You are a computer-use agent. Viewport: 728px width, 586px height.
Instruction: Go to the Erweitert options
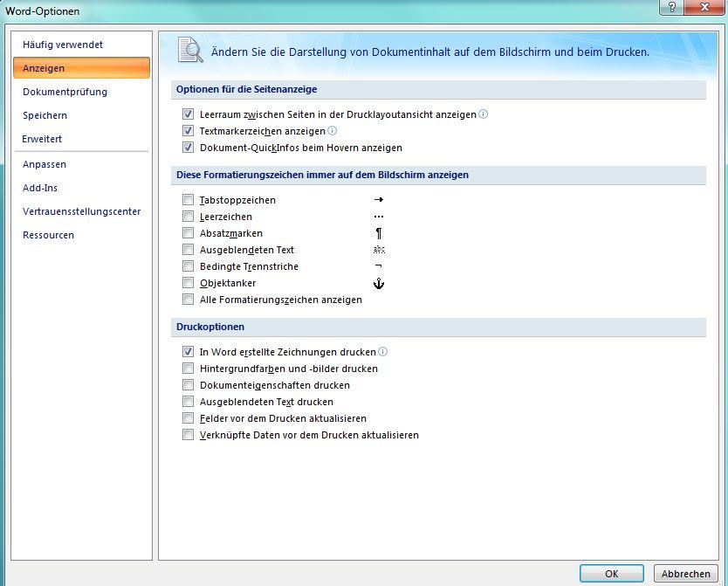(82, 139)
